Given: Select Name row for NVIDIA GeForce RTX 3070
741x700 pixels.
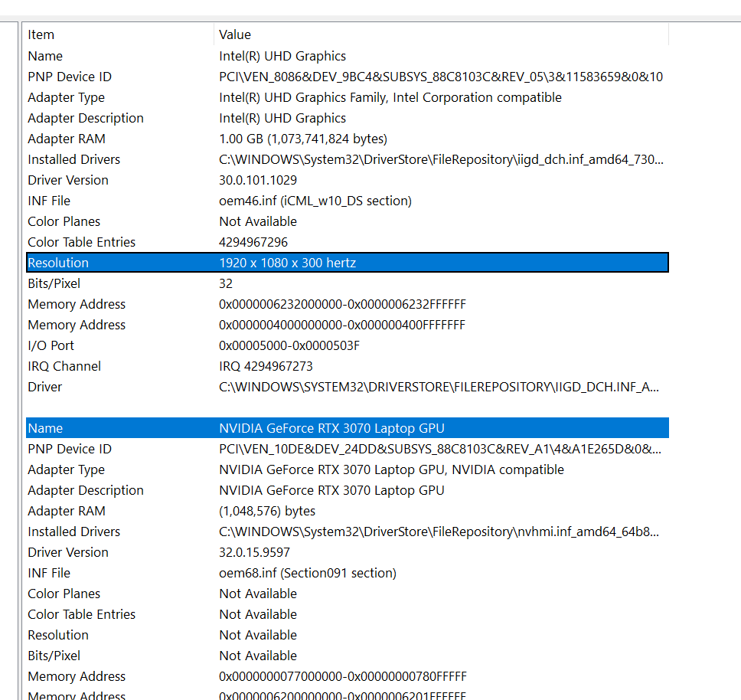Looking at the screenshot, I should [x=348, y=428].
